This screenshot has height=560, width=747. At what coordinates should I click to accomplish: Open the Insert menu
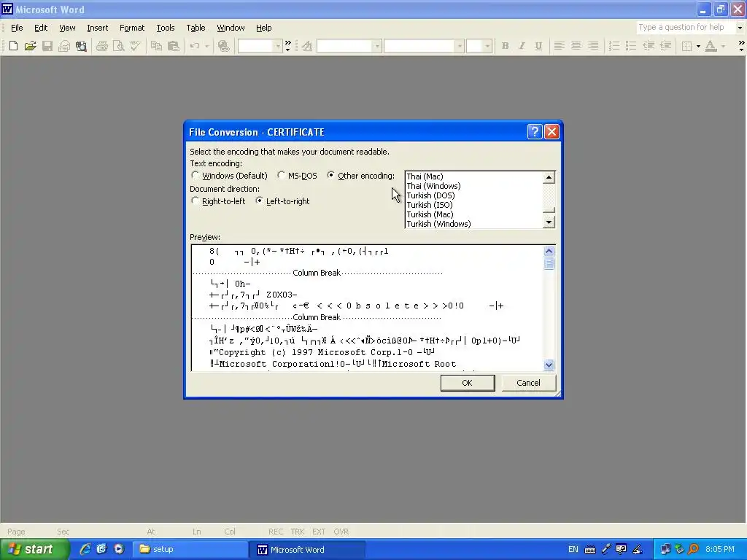pos(97,28)
